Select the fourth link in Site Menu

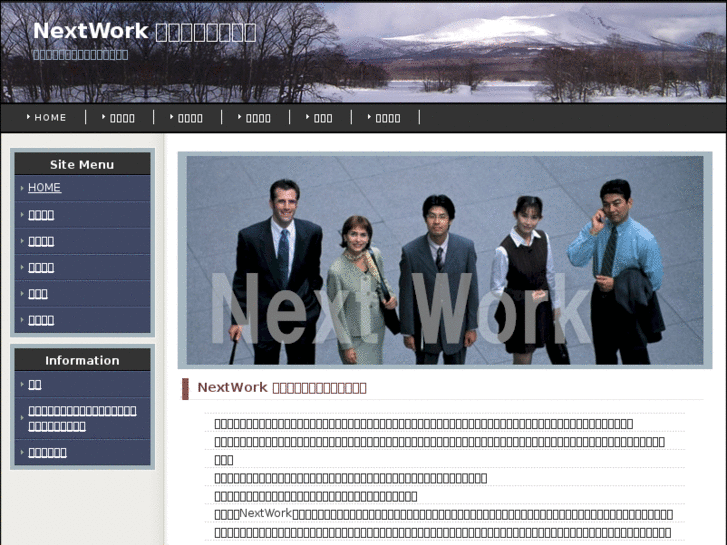41,268
